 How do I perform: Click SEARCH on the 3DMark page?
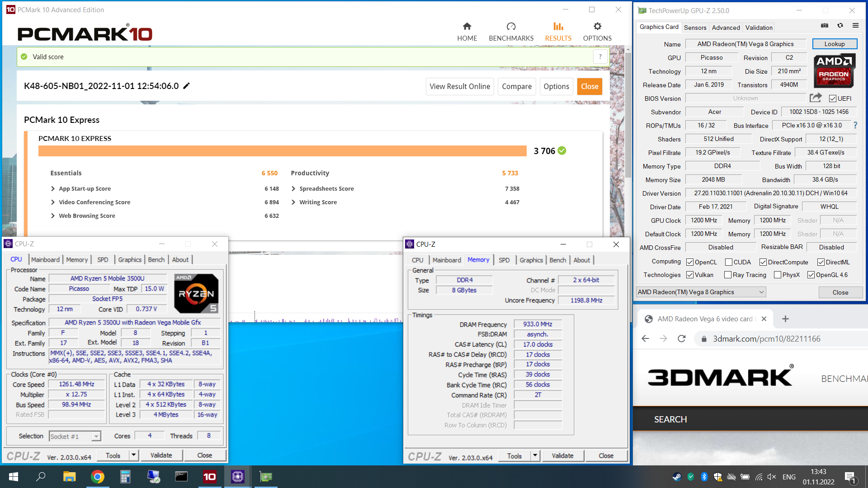pos(670,419)
